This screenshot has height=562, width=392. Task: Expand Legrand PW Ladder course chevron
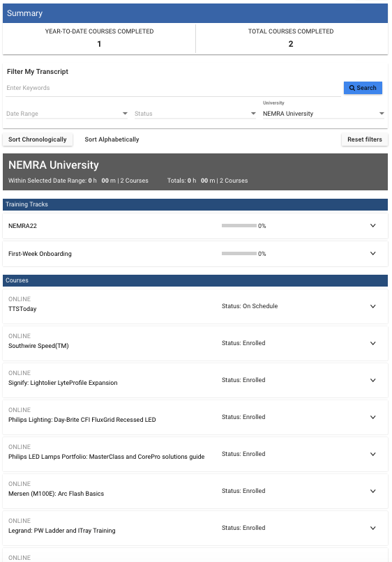(x=372, y=528)
